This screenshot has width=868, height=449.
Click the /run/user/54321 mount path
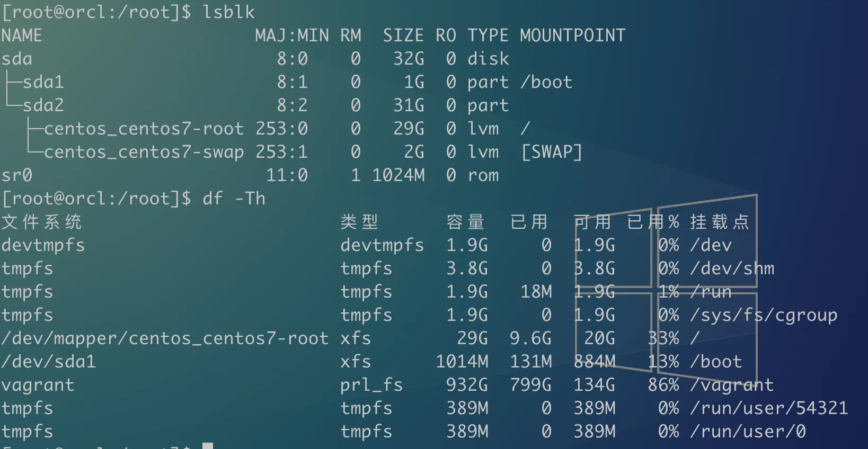(769, 408)
